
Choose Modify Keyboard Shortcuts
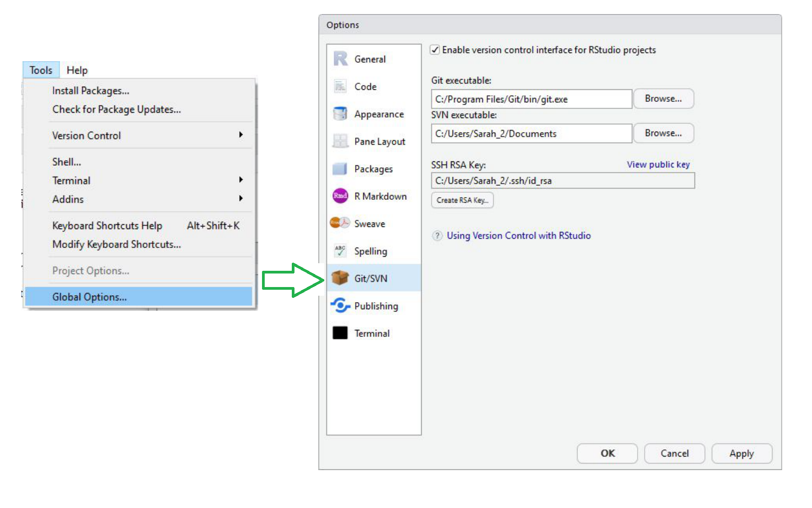coord(139,244)
